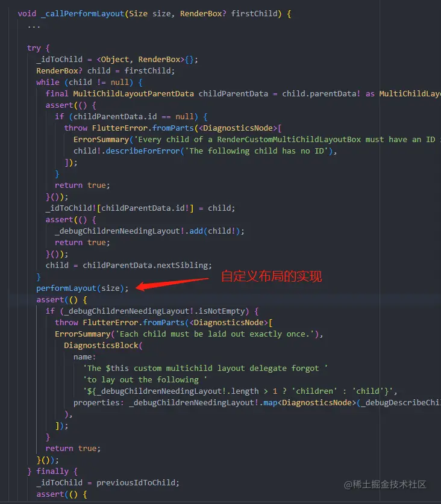Click the '_idToChild = <Object, RenderBox>{};' line
Viewport: 441px width, 504px height.
[117, 60]
